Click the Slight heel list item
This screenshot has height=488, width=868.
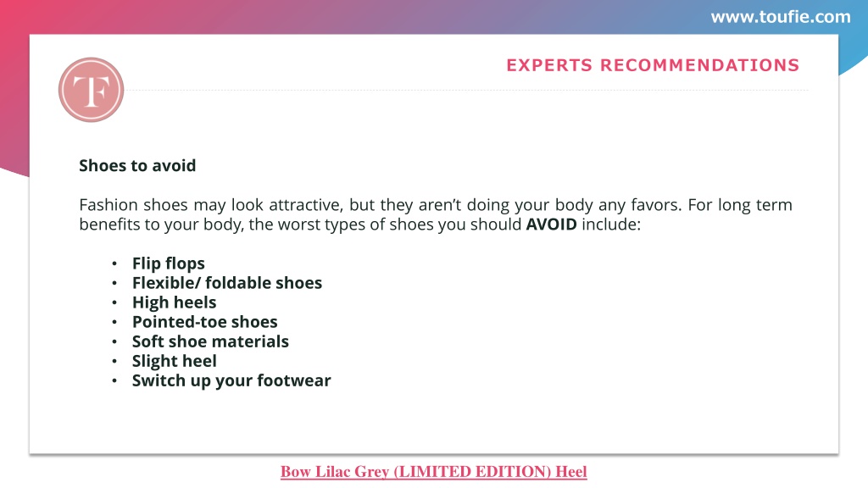[175, 361]
